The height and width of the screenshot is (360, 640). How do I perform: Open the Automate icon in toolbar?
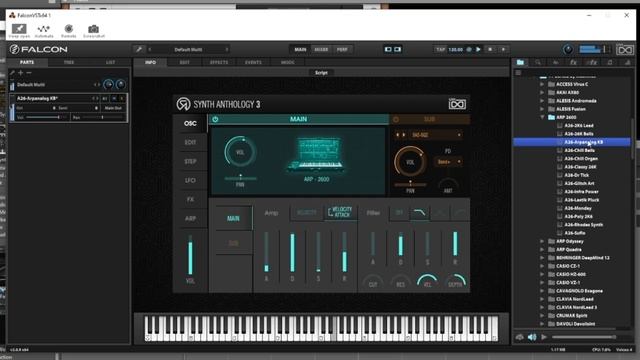(x=43, y=29)
